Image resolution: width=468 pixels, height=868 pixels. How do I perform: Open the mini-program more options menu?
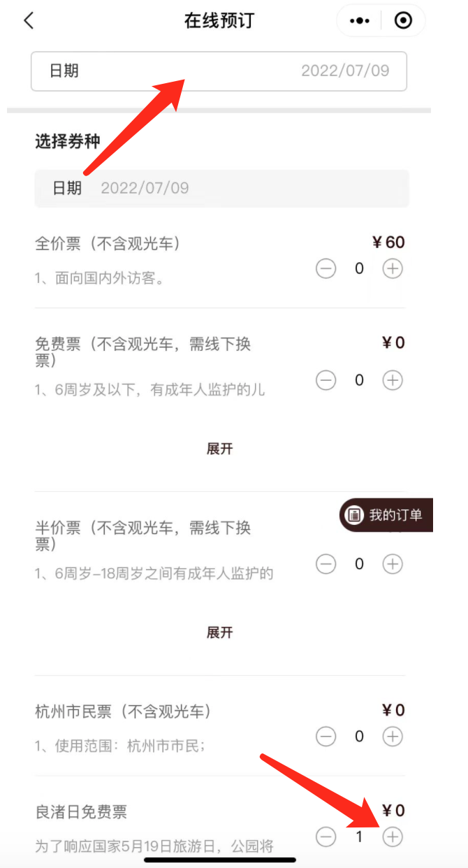360,21
